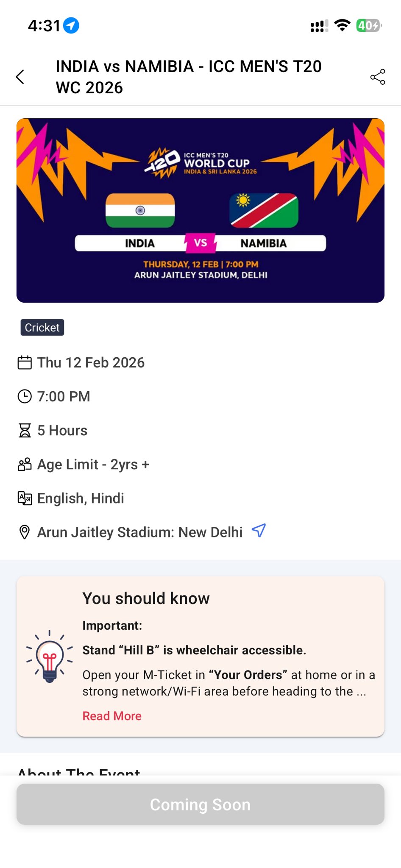Open Arun Jaitley Stadium venue link
Image resolution: width=401 pixels, height=868 pixels.
pos(140,532)
